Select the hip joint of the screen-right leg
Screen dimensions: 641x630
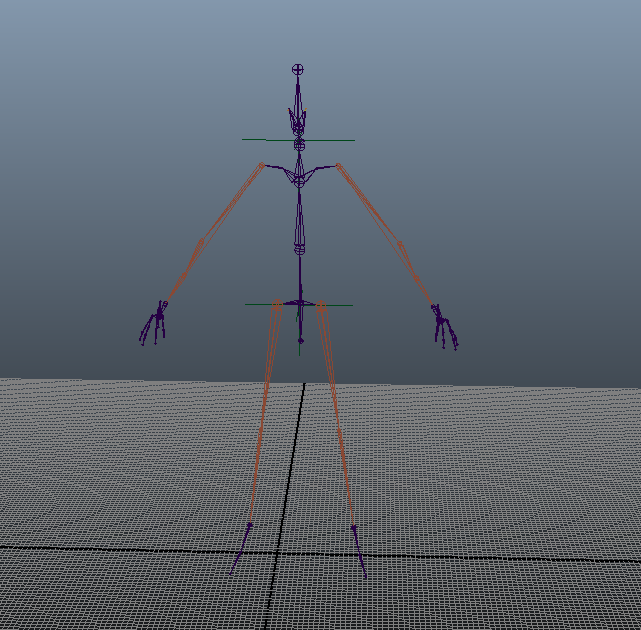pos(321,305)
